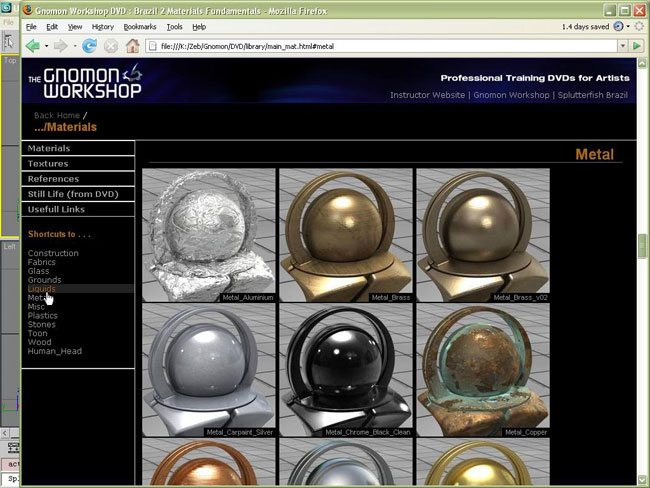Jump to the Stones shortcut
This screenshot has height=488, width=650.
(41, 325)
